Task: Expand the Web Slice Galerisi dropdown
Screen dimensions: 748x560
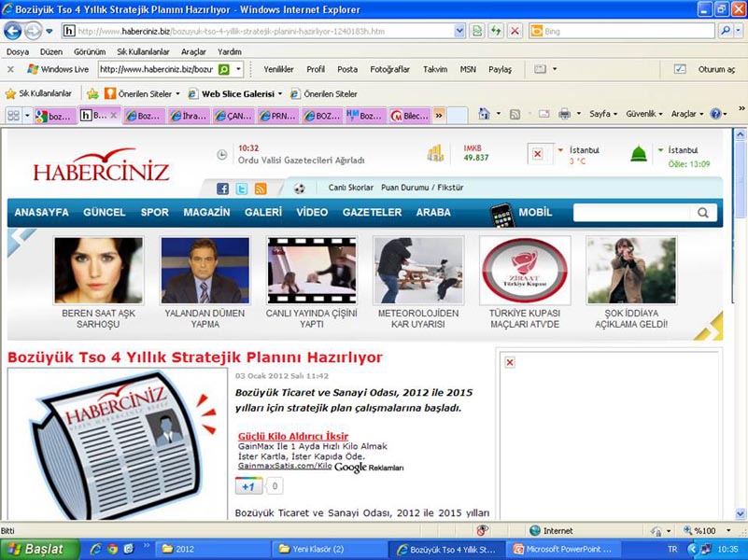Action: click(x=280, y=94)
